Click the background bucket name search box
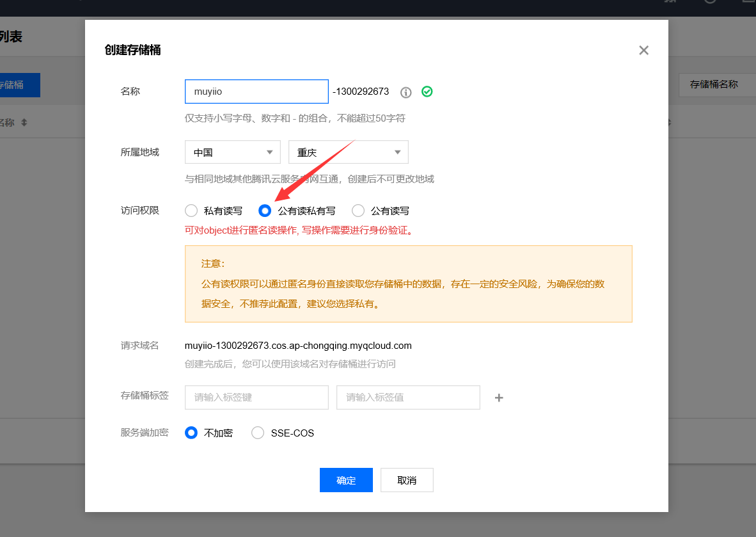Image resolution: width=756 pixels, height=537 pixels. tap(718, 85)
